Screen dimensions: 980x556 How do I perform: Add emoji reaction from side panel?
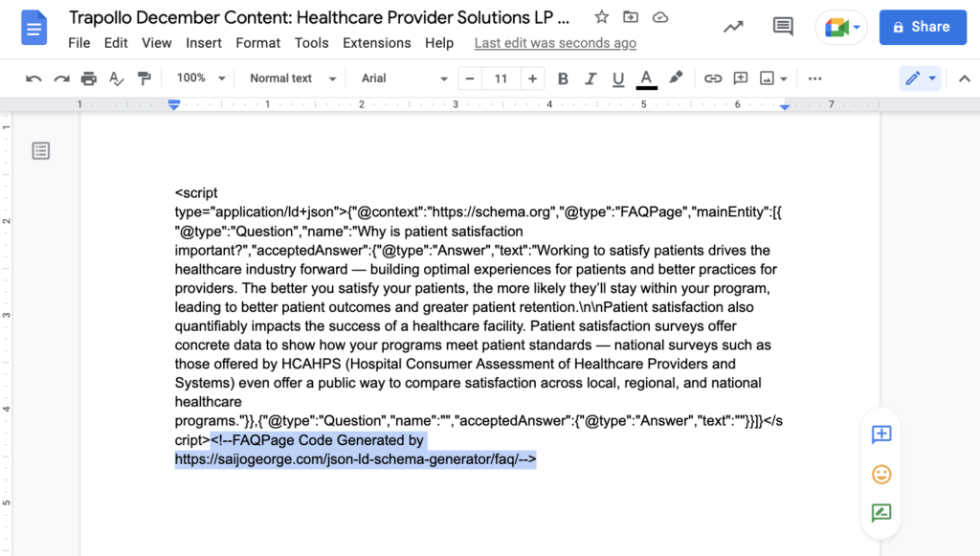pyautogui.click(x=881, y=474)
